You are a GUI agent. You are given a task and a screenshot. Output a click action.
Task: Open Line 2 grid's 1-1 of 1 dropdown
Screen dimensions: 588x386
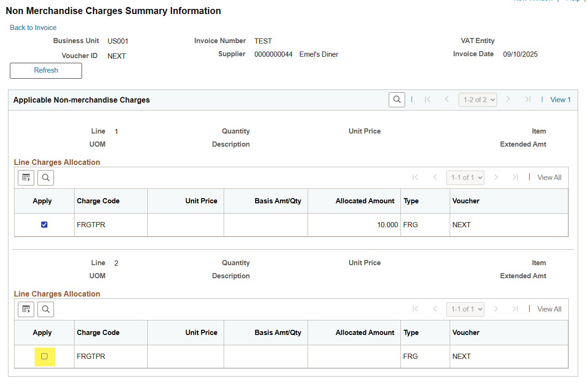tap(465, 309)
